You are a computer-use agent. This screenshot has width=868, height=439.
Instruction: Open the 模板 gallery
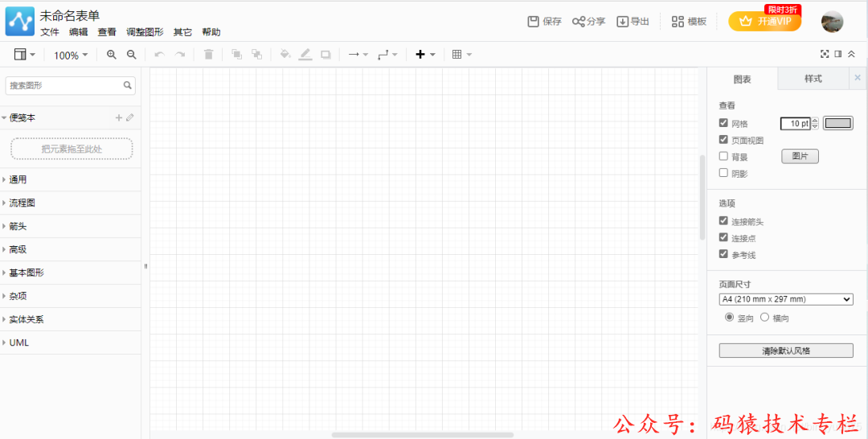pos(690,22)
